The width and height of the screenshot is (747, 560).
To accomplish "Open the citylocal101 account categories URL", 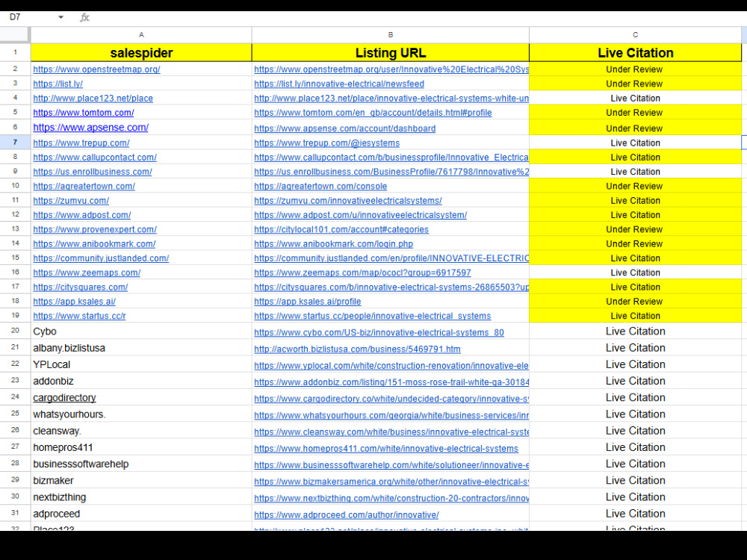I will click(341, 229).
